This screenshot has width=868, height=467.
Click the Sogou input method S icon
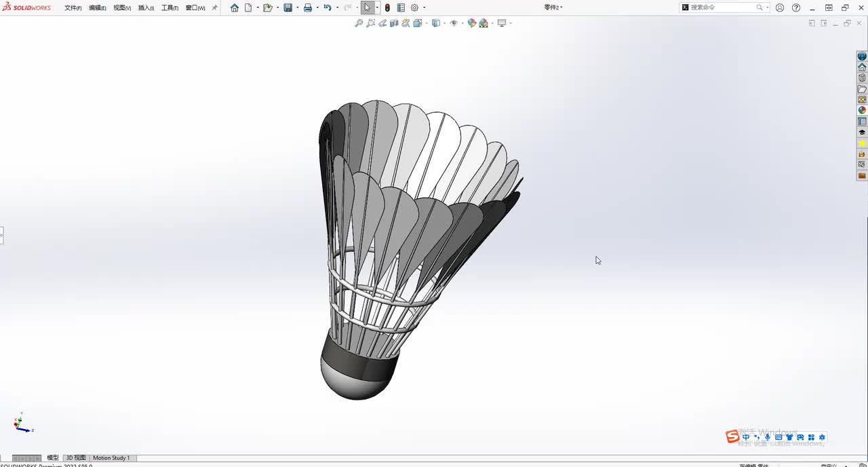732,436
